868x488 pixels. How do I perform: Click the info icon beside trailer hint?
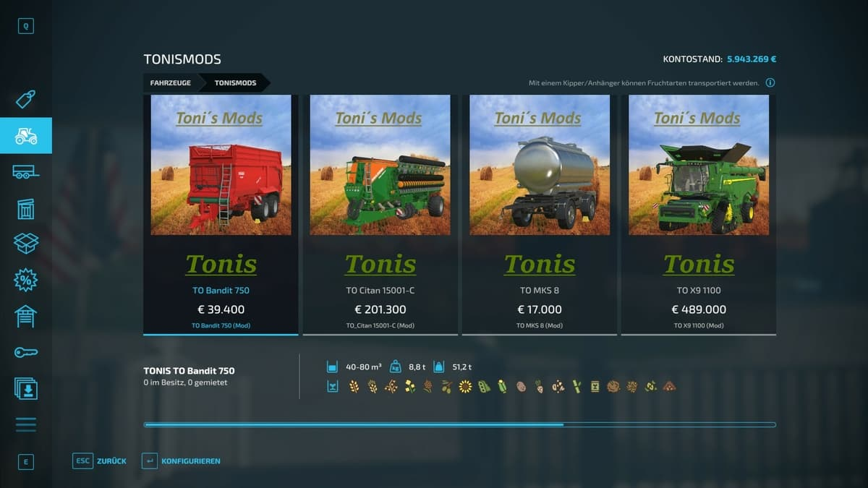coord(770,83)
